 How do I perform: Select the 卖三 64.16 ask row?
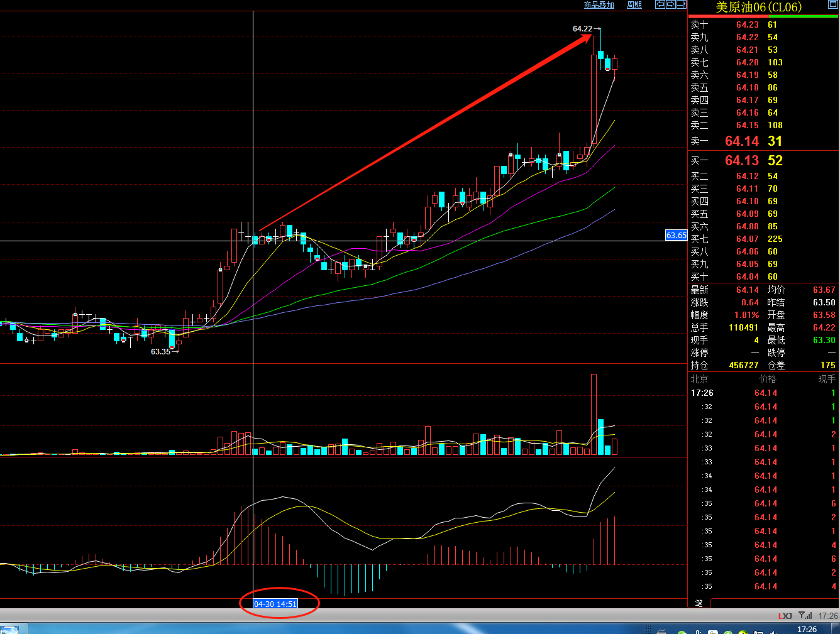pyautogui.click(x=763, y=112)
